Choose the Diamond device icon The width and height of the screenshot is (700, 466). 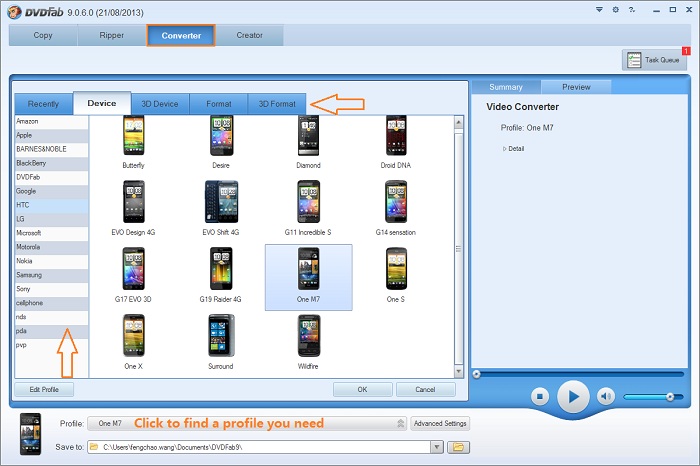pos(308,143)
